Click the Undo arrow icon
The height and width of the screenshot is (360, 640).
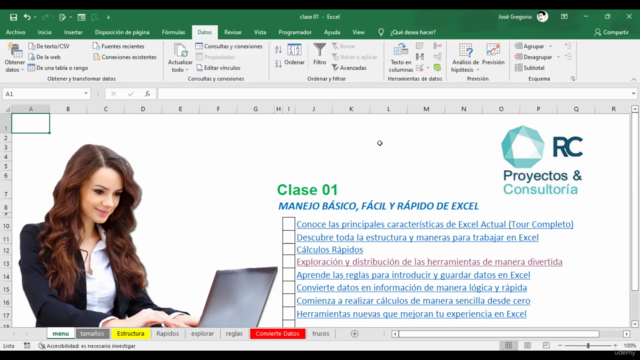point(27,17)
